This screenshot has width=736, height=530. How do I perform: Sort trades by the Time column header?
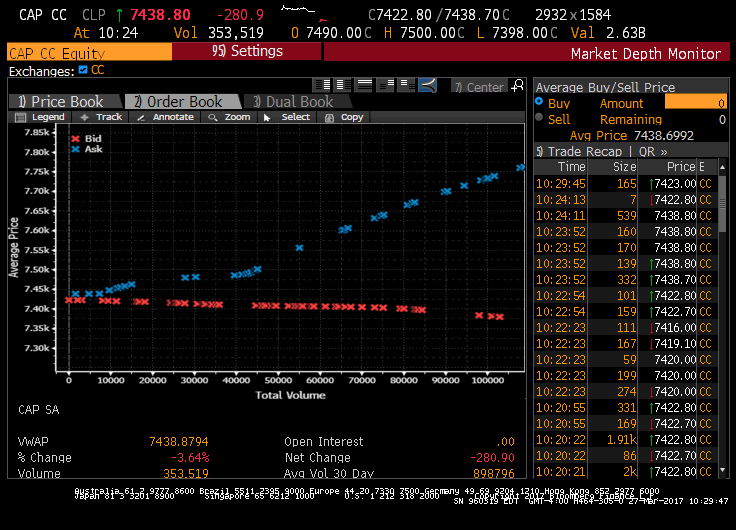coord(561,167)
